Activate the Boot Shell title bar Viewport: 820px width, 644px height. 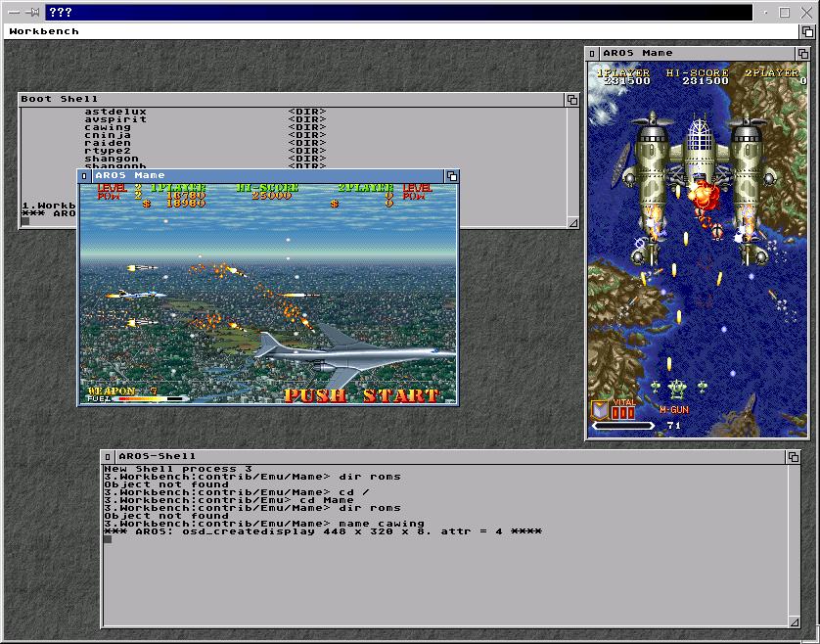click(294, 99)
